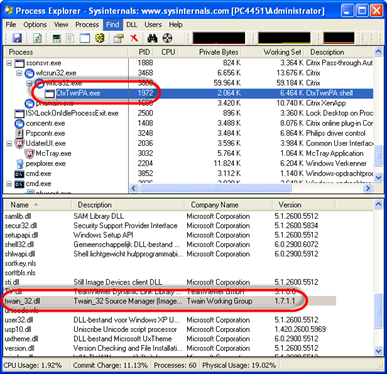Click the Kill Process red X icon

pos(134,38)
